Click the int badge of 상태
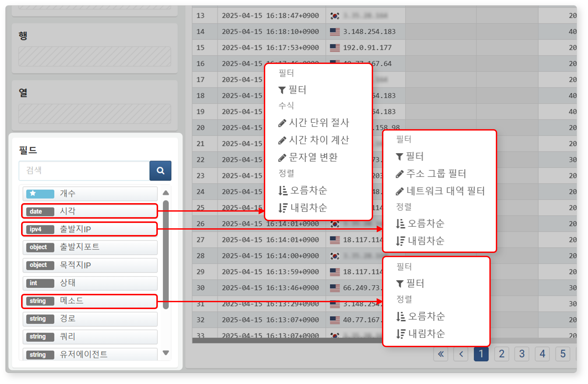The width and height of the screenshot is (588, 384). coord(40,283)
